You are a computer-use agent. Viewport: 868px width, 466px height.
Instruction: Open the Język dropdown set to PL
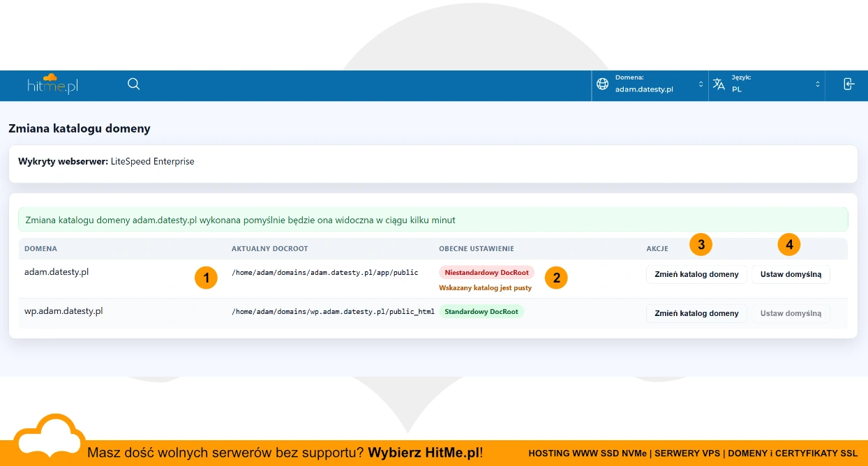point(767,84)
